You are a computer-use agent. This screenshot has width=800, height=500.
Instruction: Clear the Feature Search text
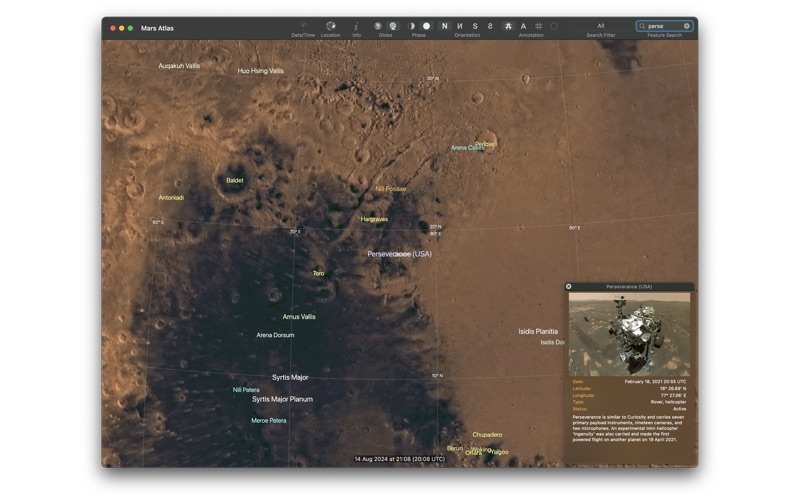pyautogui.click(x=687, y=26)
